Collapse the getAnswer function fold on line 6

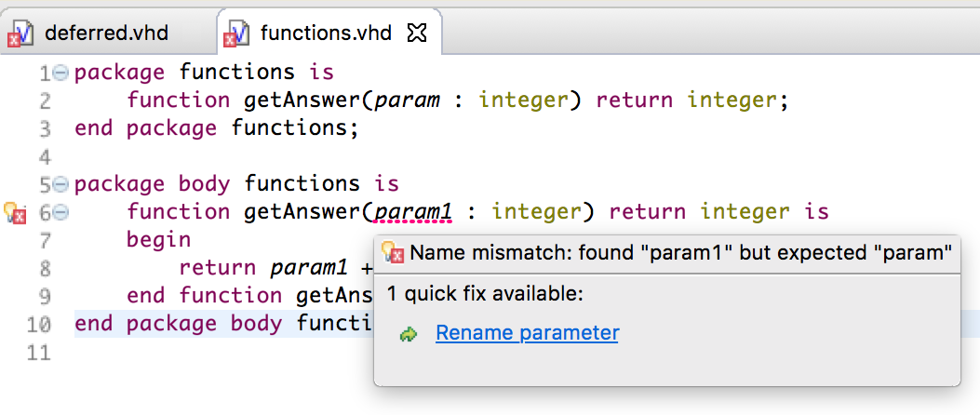coord(61,212)
